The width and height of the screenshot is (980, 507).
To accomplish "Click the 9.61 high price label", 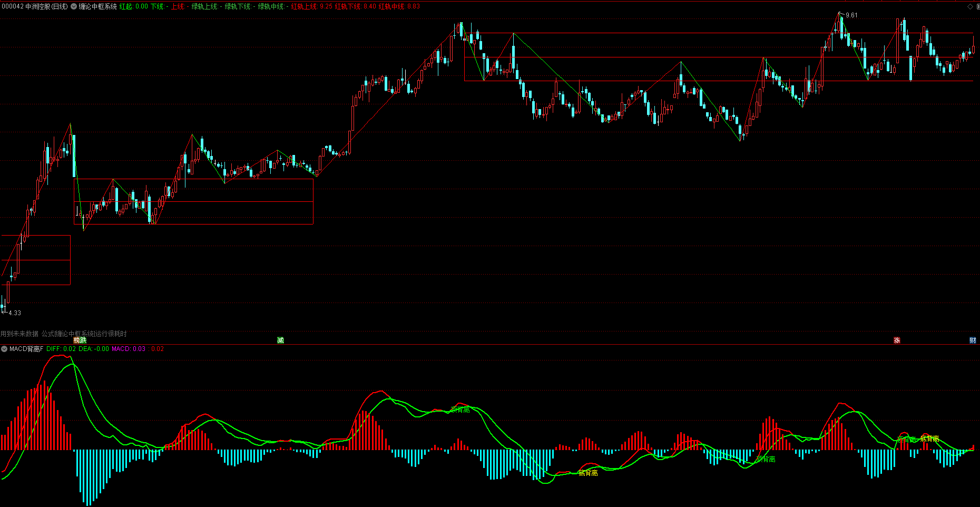I will coord(851,15).
